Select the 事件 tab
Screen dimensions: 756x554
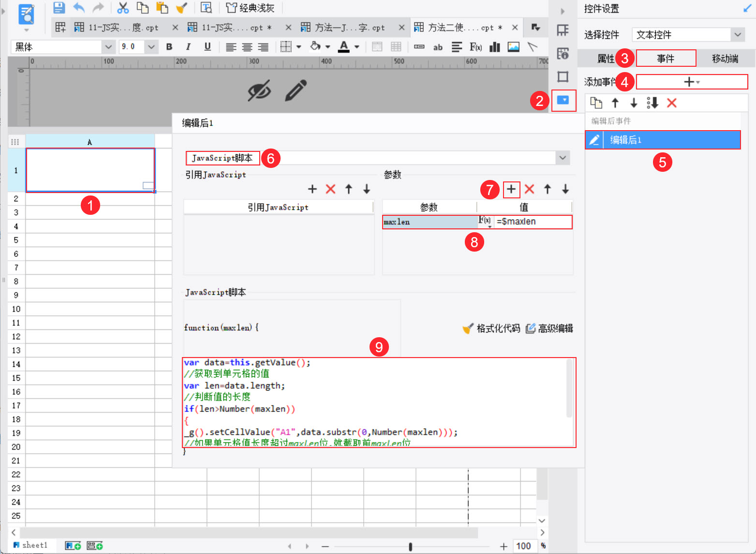pos(666,59)
